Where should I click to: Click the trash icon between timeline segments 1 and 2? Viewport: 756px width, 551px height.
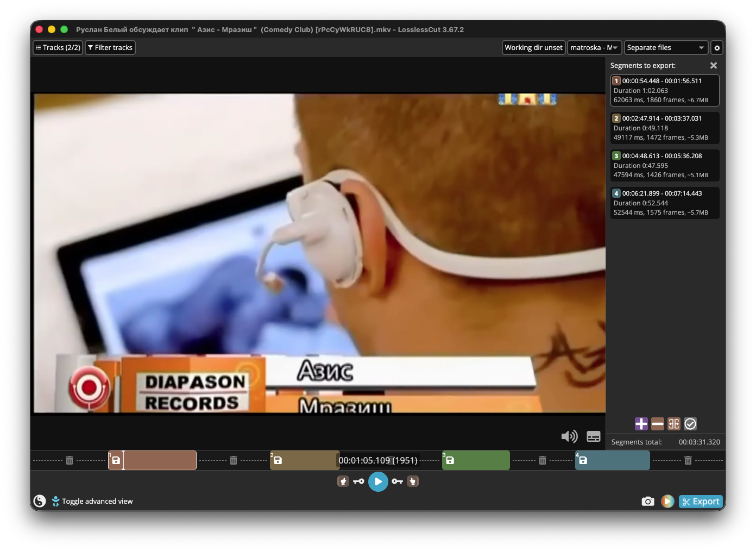click(234, 460)
